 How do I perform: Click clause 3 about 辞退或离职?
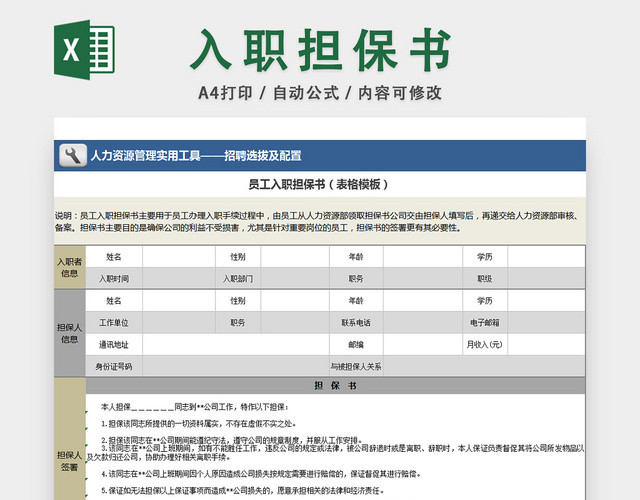click(336, 453)
